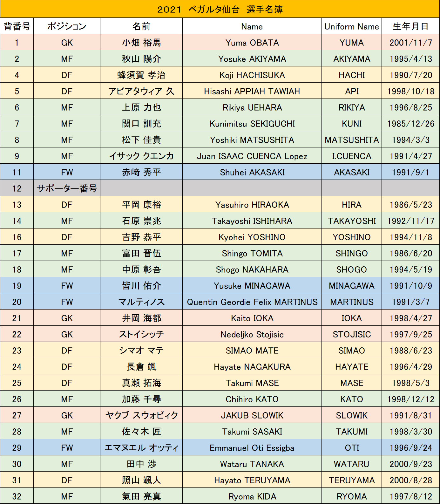The height and width of the screenshot is (504, 440).
Task: Select the name cell '蜂須賀 孝治'
Action: (x=141, y=75)
